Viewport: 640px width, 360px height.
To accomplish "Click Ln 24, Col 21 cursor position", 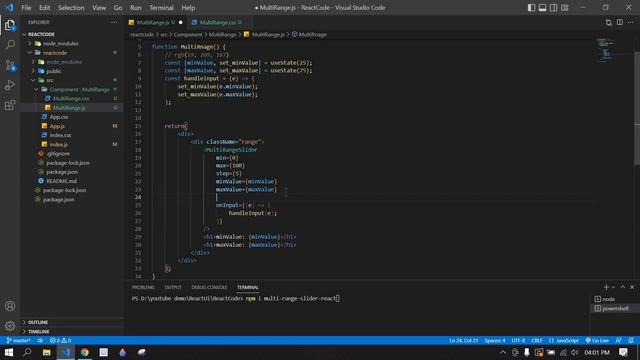I will pos(463,340).
